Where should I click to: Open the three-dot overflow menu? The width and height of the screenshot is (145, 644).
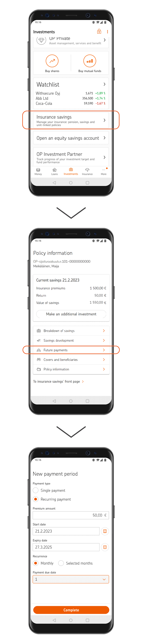pos(107,32)
